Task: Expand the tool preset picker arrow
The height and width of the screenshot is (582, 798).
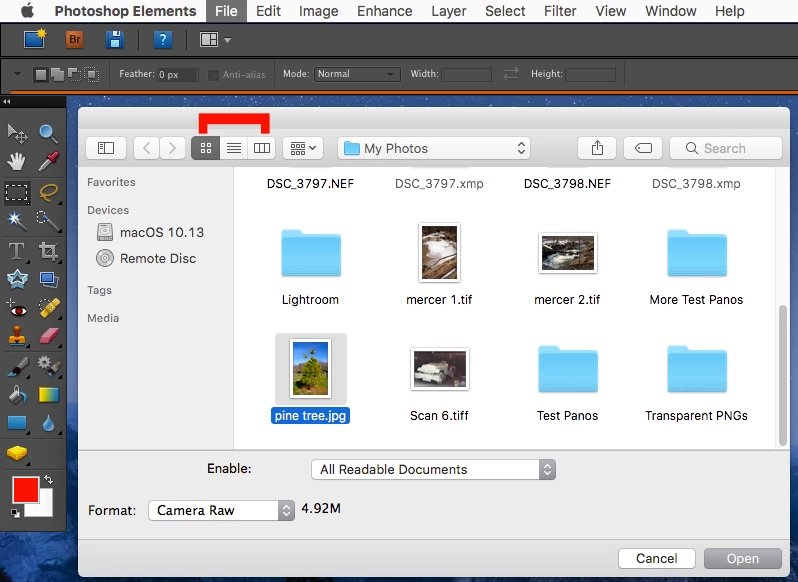Action: (x=17, y=74)
